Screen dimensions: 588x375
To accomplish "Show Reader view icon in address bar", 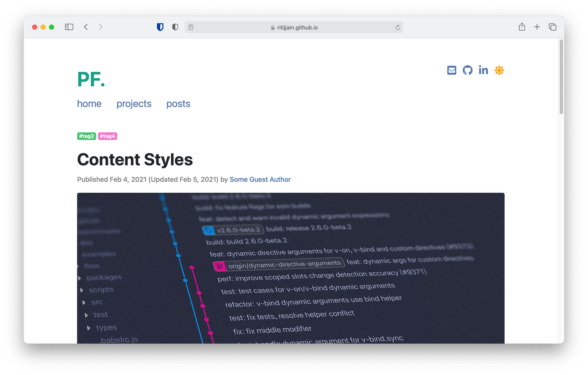I will (191, 27).
